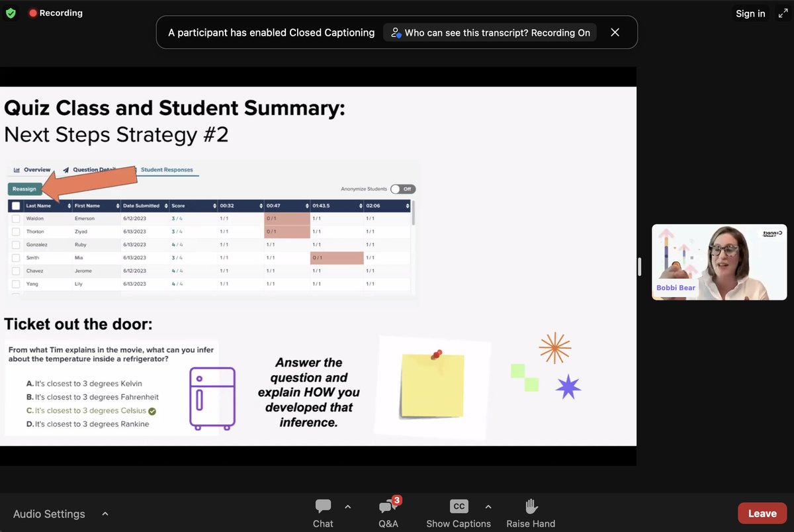Image resolution: width=794 pixels, height=532 pixels.
Task: Click Sign in at top right
Action: click(750, 13)
